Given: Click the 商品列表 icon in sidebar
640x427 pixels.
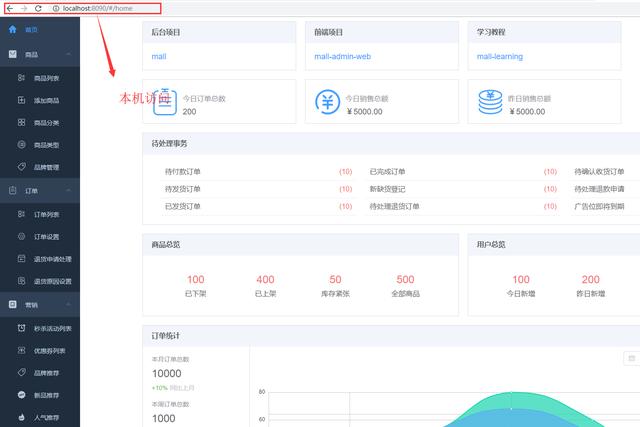Looking at the screenshot, I should pyautogui.click(x=22, y=78).
